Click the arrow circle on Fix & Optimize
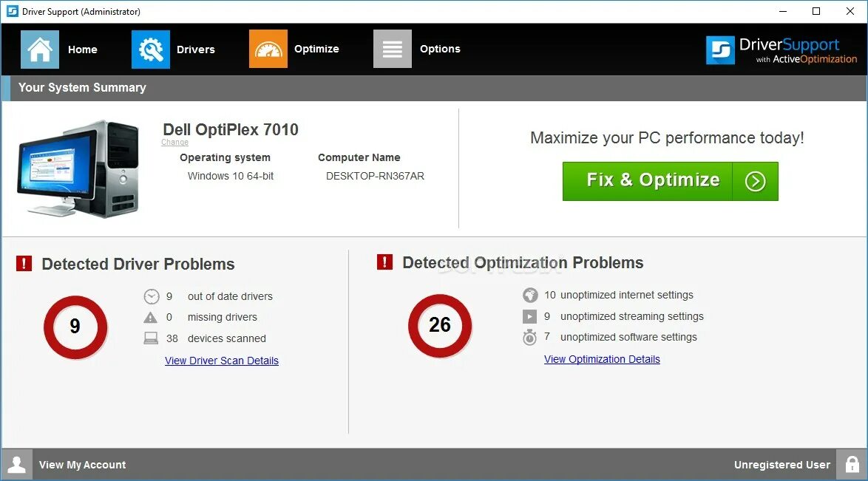The width and height of the screenshot is (868, 481). coord(755,181)
